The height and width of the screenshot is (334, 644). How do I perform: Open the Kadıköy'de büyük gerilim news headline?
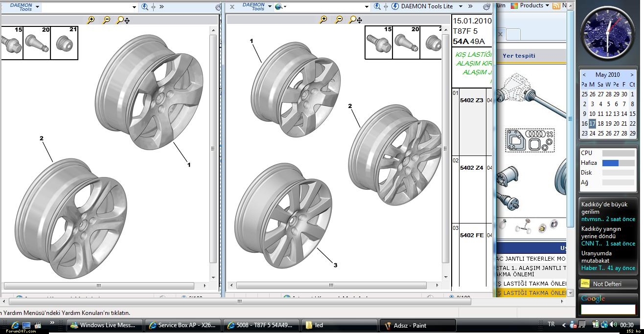(604, 208)
